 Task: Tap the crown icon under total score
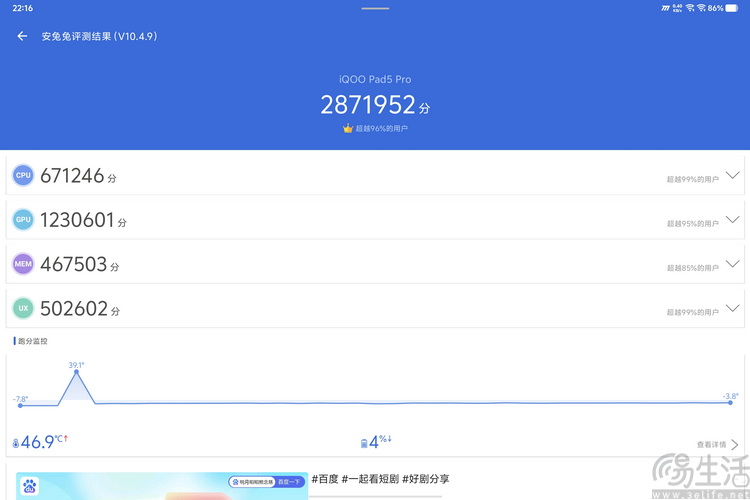click(348, 128)
